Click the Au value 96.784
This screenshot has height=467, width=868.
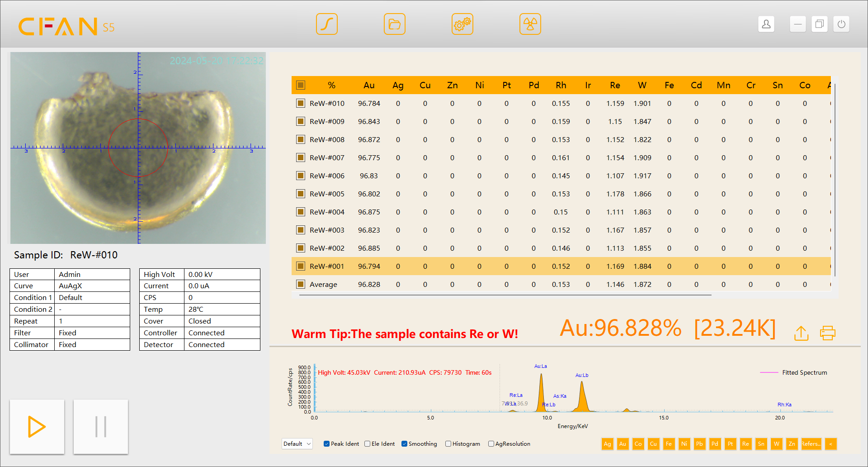[369, 103]
